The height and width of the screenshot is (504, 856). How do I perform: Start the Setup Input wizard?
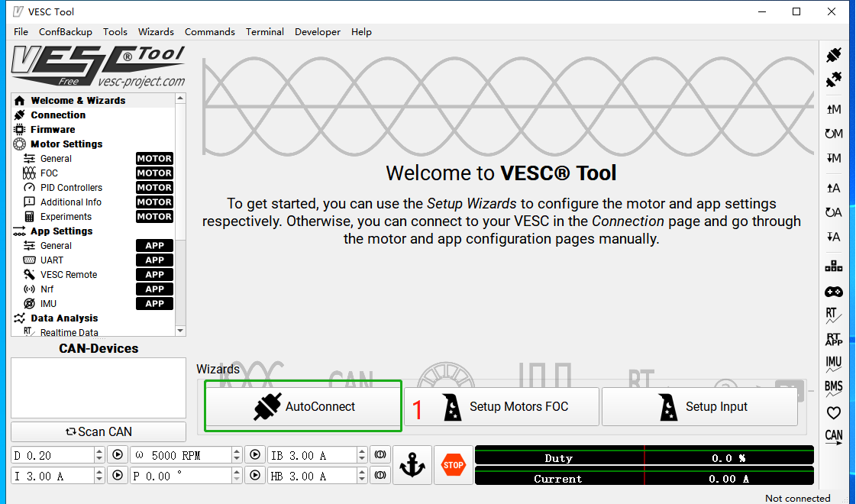[x=700, y=406]
